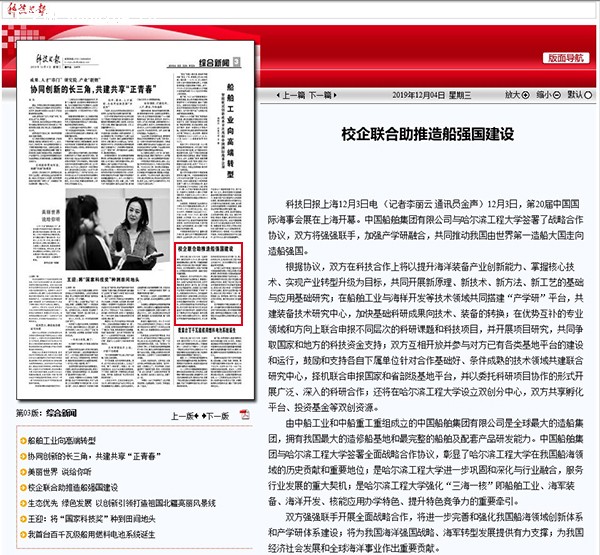Click the date text 2019年12月04日 星期三
The image size is (600, 555).
431,95
